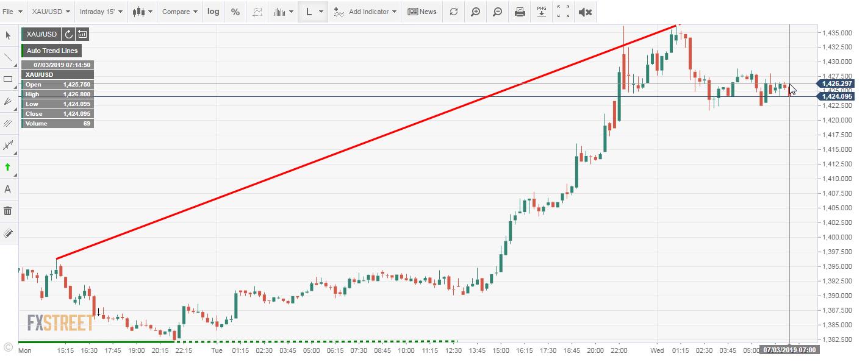This screenshot has width=868, height=362.
Task: Zoom out of the chart
Action: 497,12
